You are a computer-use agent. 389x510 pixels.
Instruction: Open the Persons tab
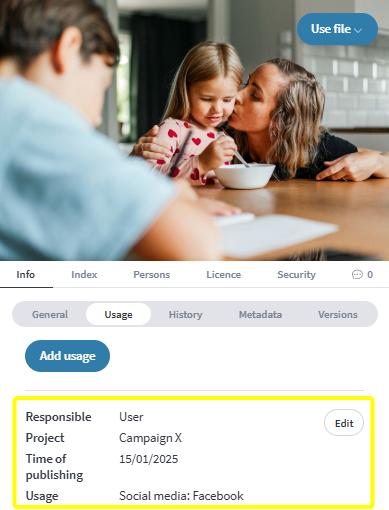coord(152,275)
